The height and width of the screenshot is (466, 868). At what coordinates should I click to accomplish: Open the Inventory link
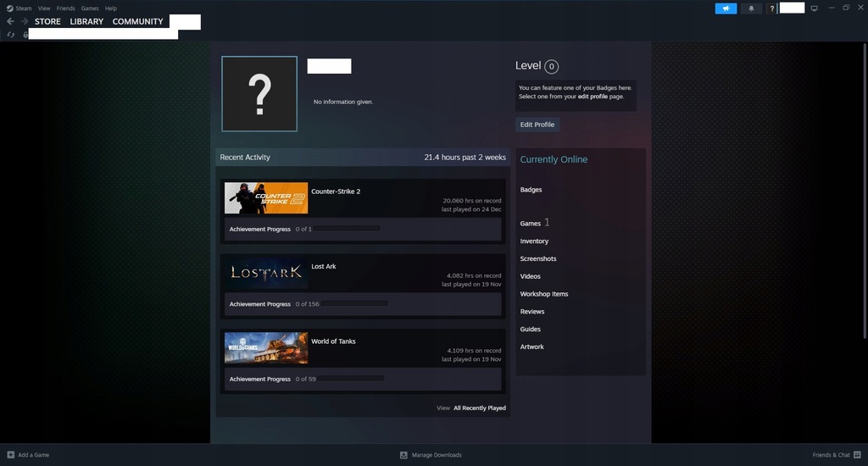coord(534,241)
